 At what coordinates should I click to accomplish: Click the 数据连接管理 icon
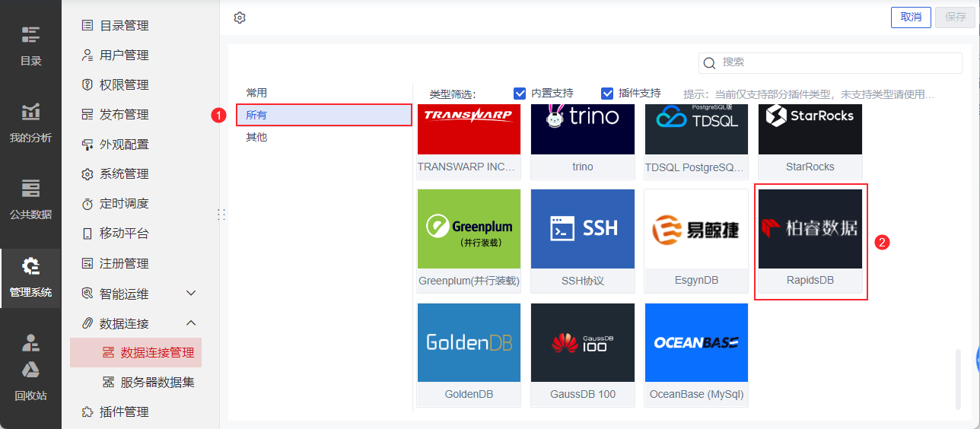click(108, 353)
